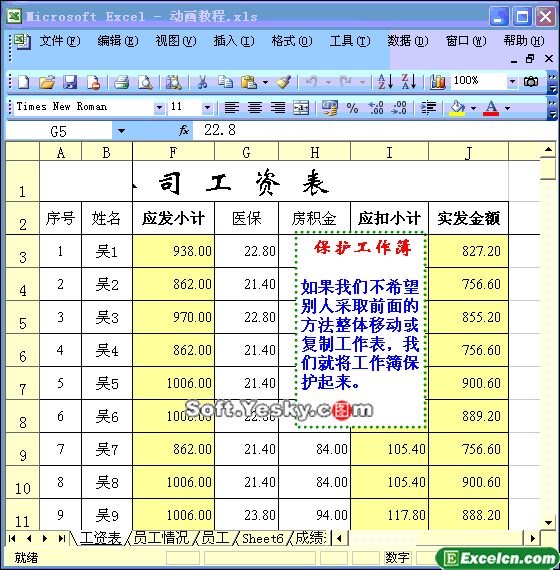Click the formula bar showing 22.8
560x570 pixels.
pyautogui.click(x=375, y=130)
